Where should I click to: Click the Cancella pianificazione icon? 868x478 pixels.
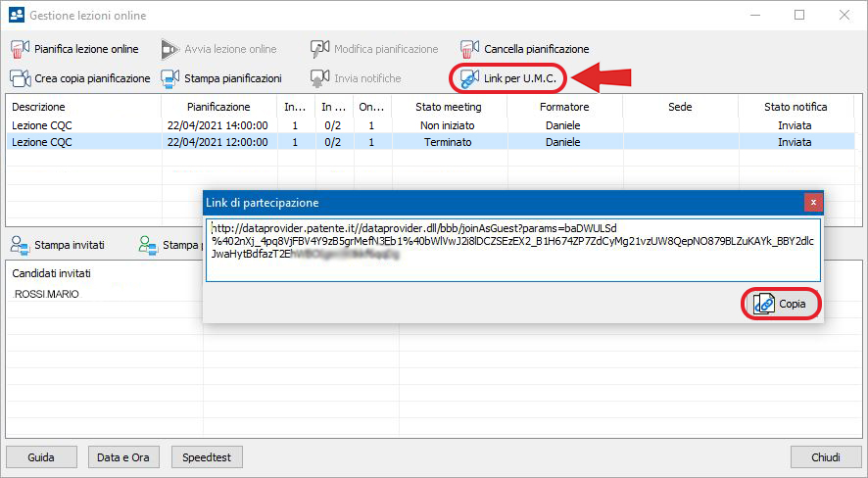coord(470,49)
